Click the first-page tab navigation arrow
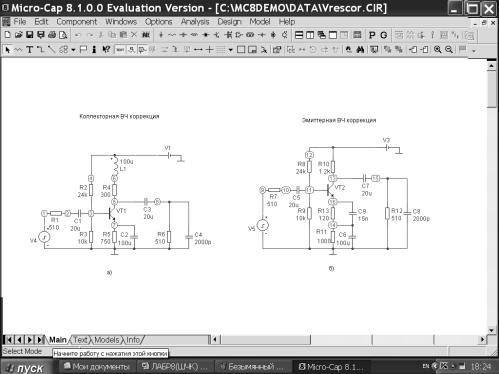Viewport: 499px width, 374px height. (9, 340)
